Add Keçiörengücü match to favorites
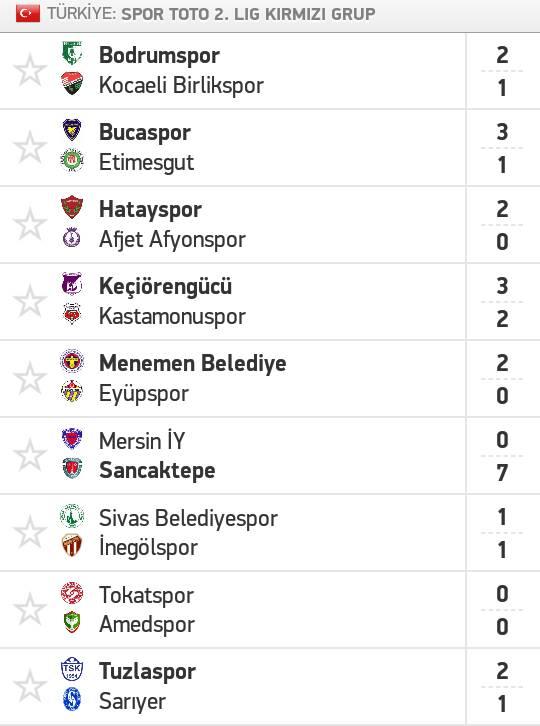The height and width of the screenshot is (726, 540). [30, 301]
